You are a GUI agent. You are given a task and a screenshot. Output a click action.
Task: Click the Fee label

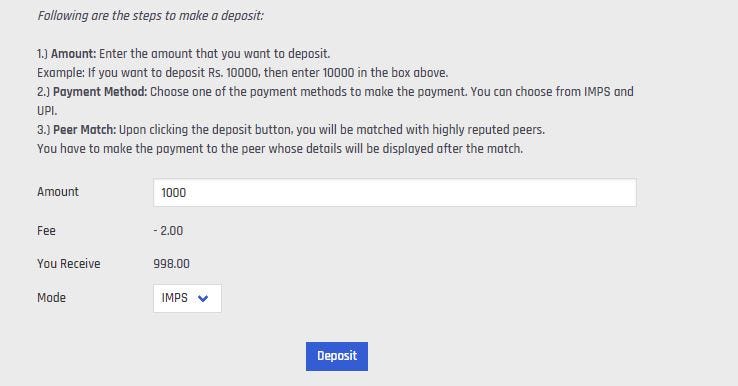(x=46, y=231)
